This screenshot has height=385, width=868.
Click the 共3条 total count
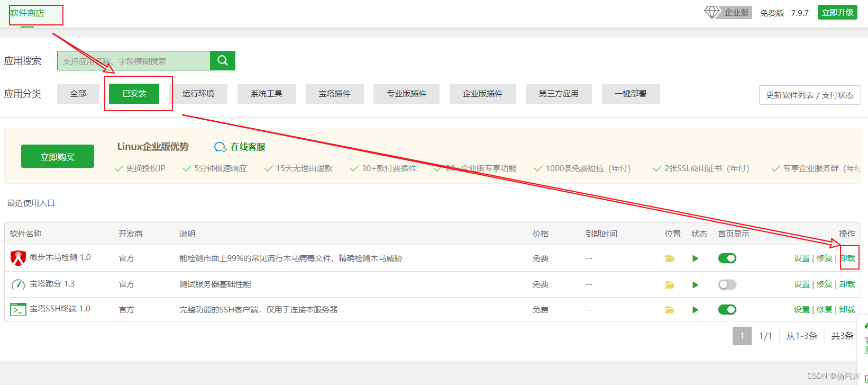843,336
